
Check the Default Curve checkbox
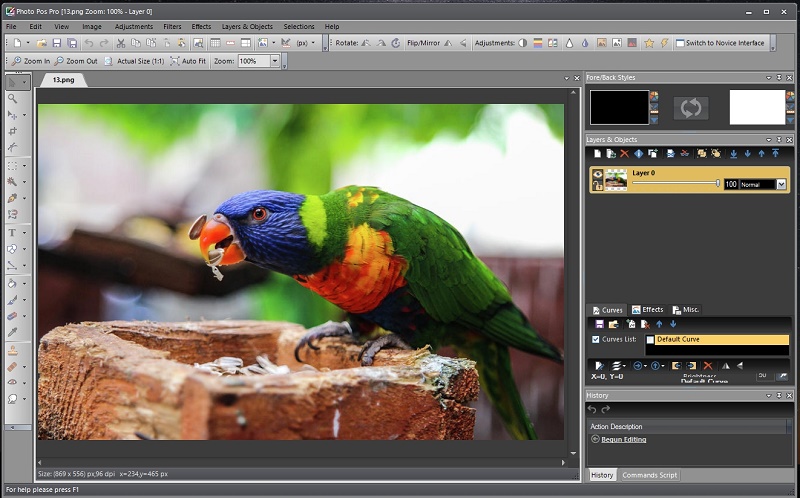tap(650, 340)
